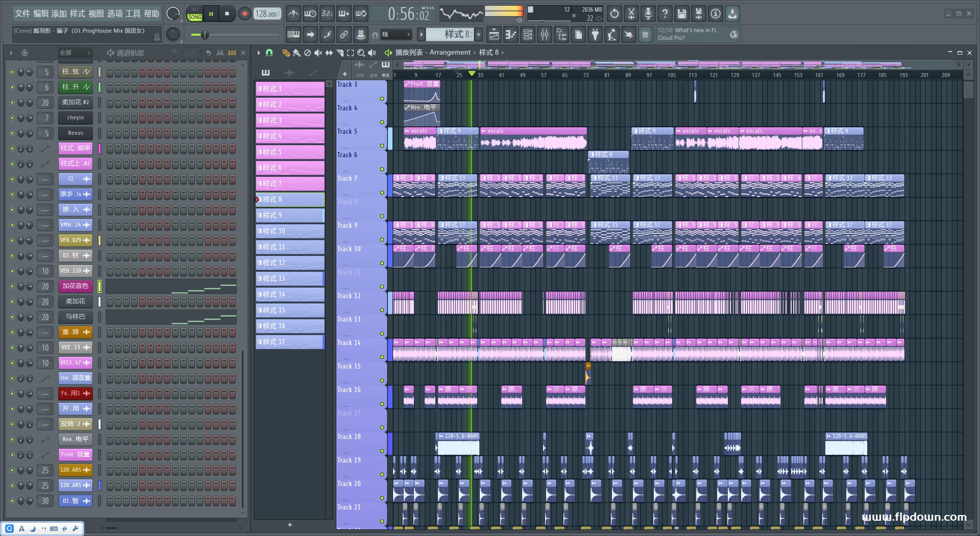Expand the playlist options menu arrow
Screen dimensions: 980x536
(x=259, y=53)
